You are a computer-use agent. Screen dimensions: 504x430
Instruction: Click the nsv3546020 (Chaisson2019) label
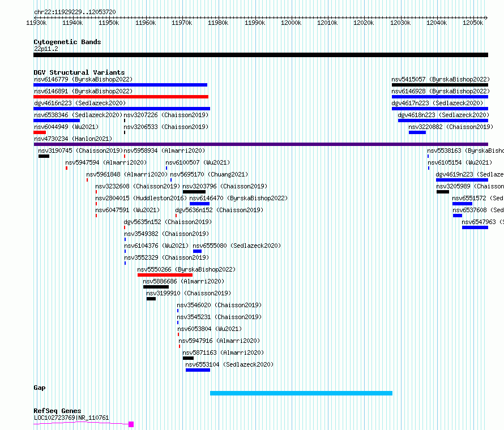[x=220, y=305]
